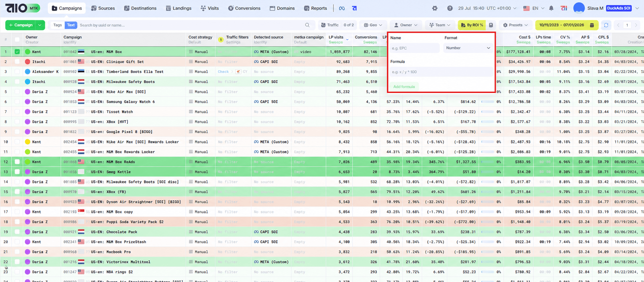Open the notifications bell
The width and height of the screenshot is (644, 282).
tap(551, 8)
